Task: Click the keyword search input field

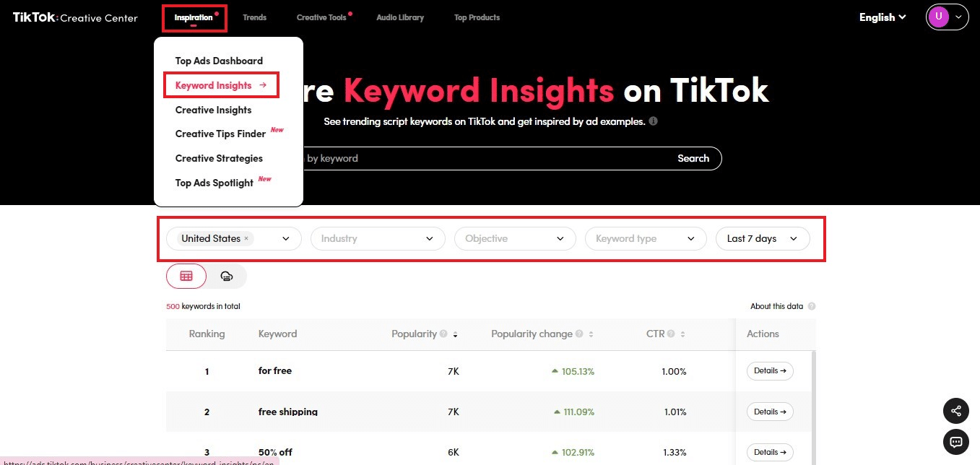Action: tap(469, 158)
